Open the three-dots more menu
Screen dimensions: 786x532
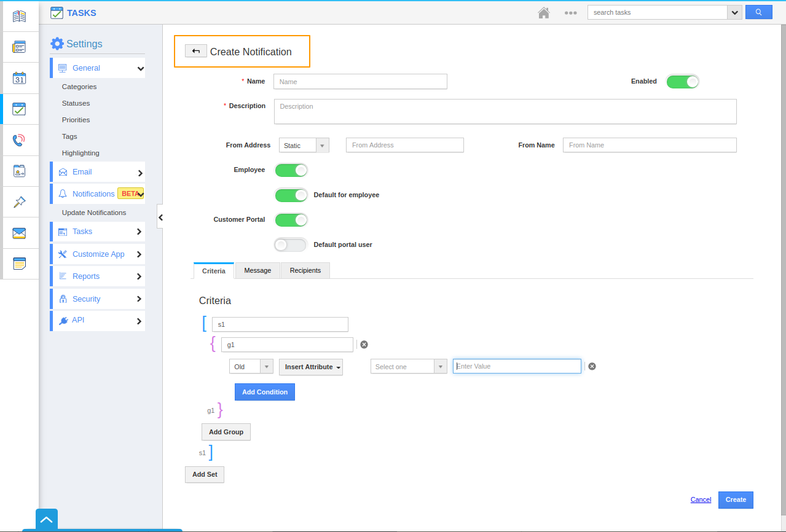click(570, 13)
